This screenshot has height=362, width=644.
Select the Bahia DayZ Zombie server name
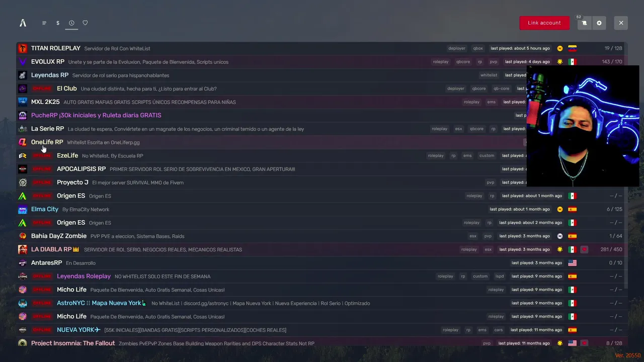(59, 236)
